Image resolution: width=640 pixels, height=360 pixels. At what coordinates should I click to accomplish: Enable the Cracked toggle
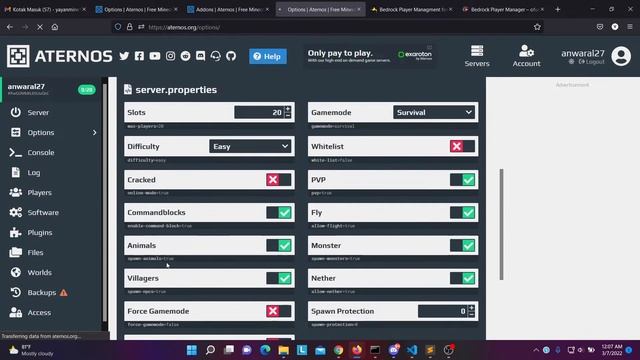click(x=279, y=180)
